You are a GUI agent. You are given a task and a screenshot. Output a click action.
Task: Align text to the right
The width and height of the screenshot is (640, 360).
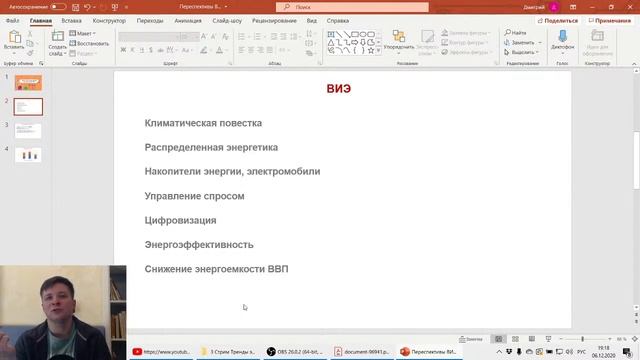(260, 50)
